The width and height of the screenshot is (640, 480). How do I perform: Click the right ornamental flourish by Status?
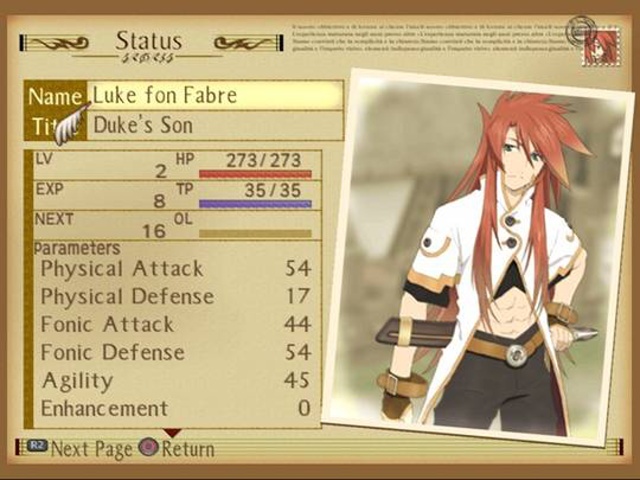click(x=249, y=43)
